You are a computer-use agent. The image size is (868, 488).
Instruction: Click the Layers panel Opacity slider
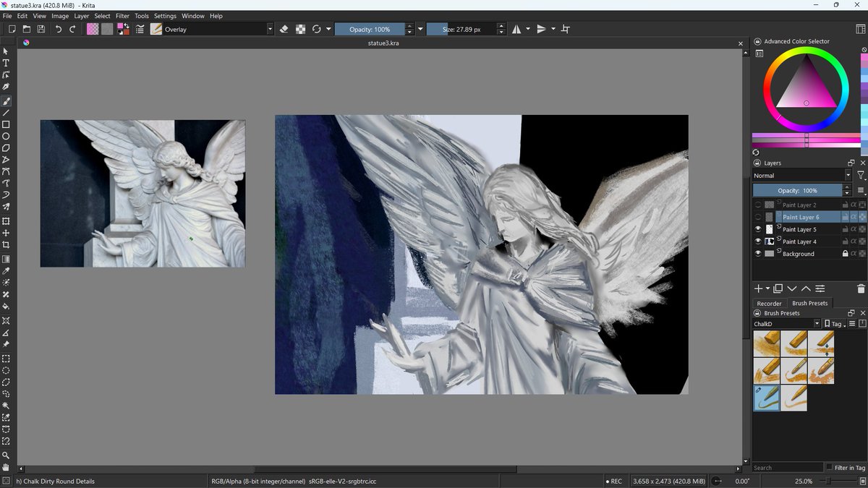pos(797,190)
